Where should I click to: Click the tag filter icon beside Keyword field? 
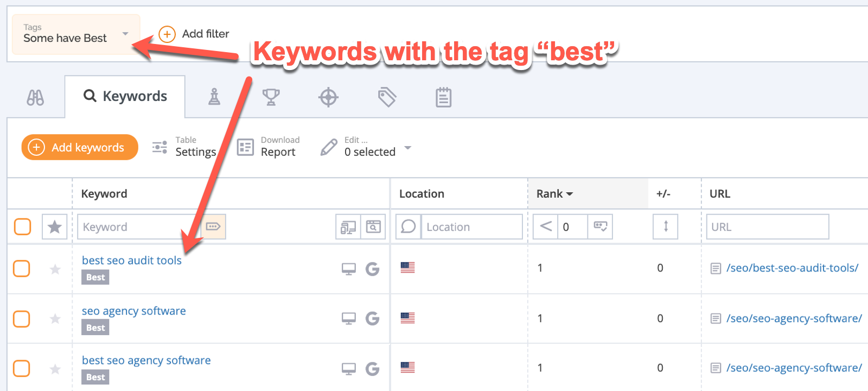[213, 226]
